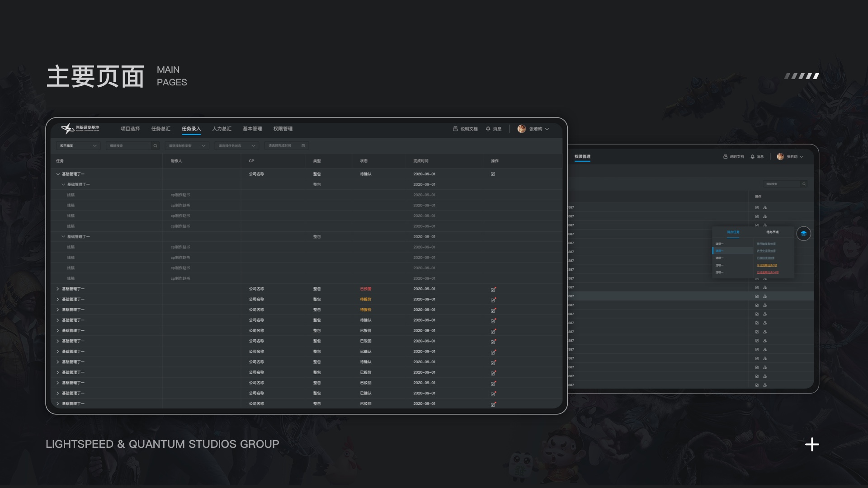The height and width of the screenshot is (488, 868).
Task: Open the 人力总汇 tab
Action: 222,129
